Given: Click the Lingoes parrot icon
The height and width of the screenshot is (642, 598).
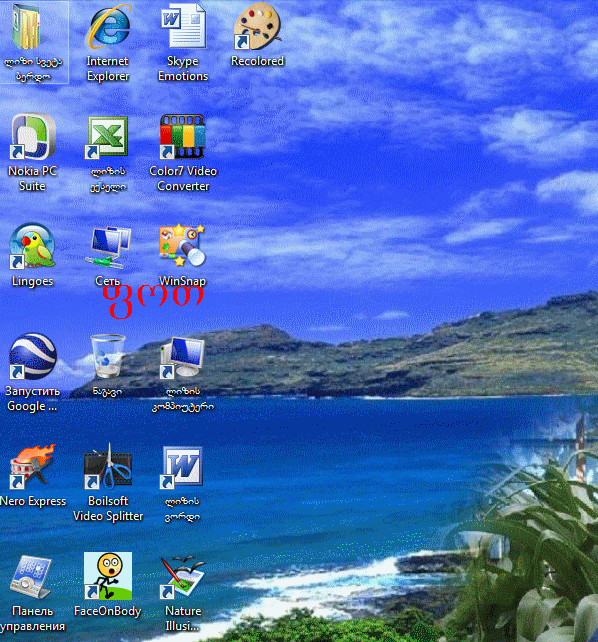Looking at the screenshot, I should tap(32, 246).
